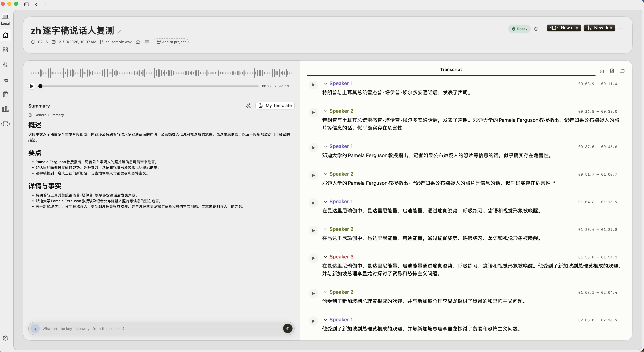Click the audio waveform display
Screen dimensions: 644x352
click(x=162, y=73)
